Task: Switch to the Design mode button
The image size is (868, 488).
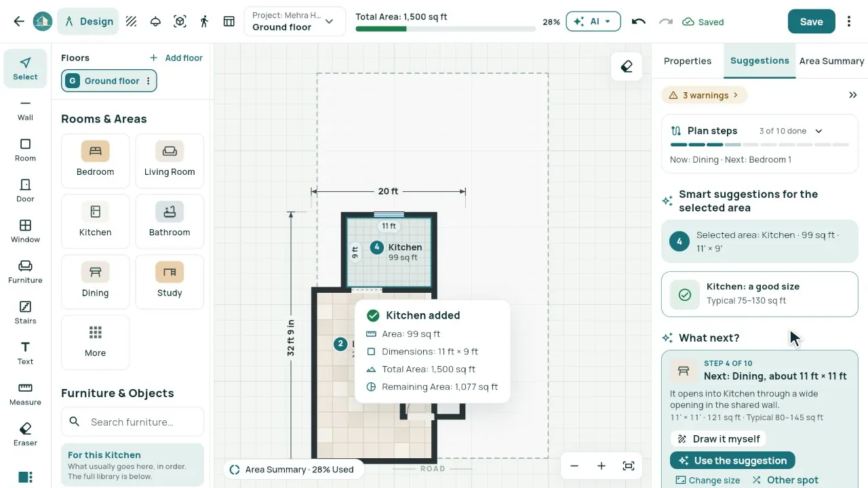Action: 88,22
